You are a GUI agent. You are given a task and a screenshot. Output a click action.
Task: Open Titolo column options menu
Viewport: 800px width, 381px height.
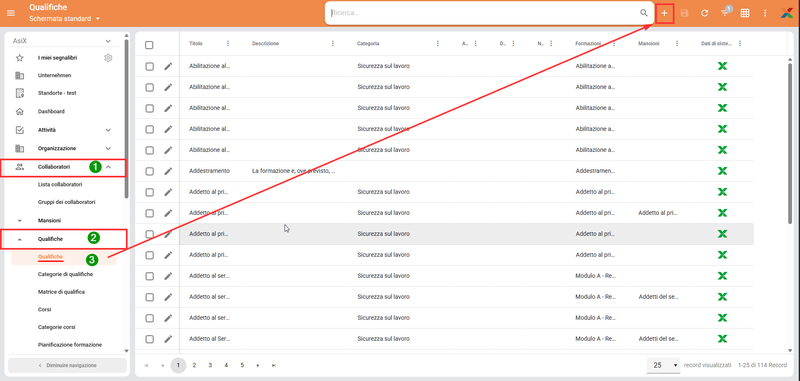coord(228,44)
